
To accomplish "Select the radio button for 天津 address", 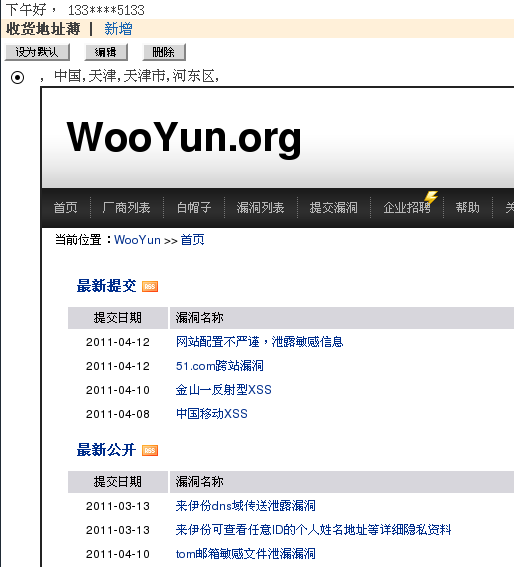I will (17, 77).
